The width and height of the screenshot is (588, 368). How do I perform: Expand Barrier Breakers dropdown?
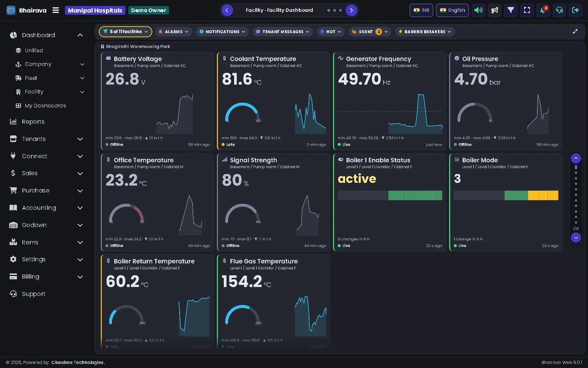pos(425,32)
